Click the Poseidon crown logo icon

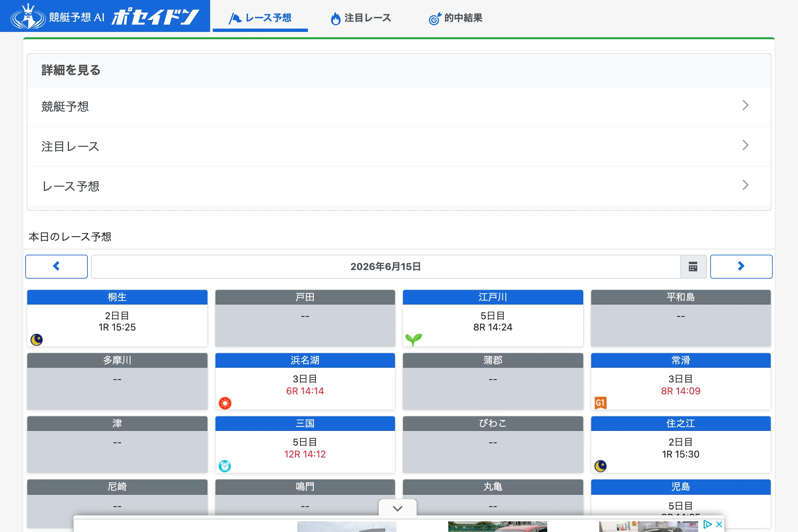click(28, 16)
